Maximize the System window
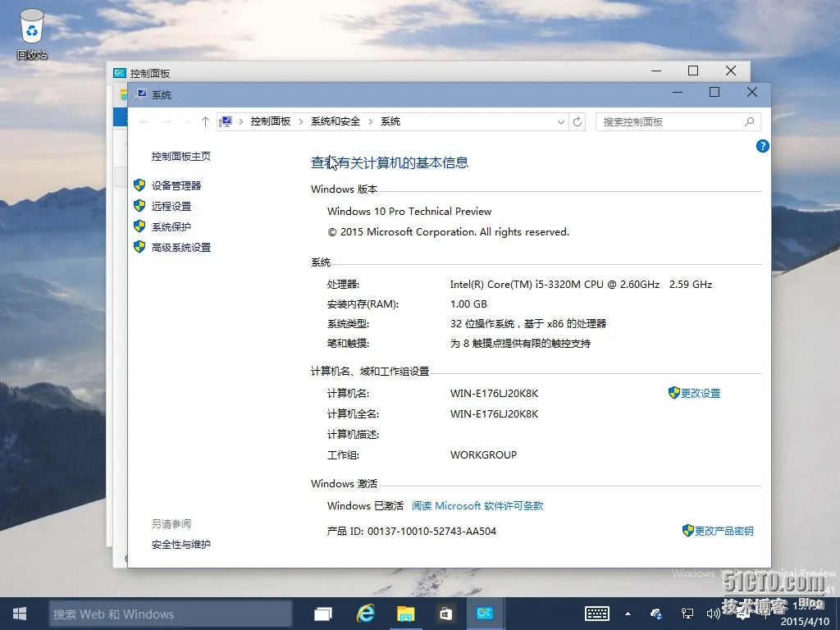Viewport: 840px width, 630px height. tap(714, 92)
